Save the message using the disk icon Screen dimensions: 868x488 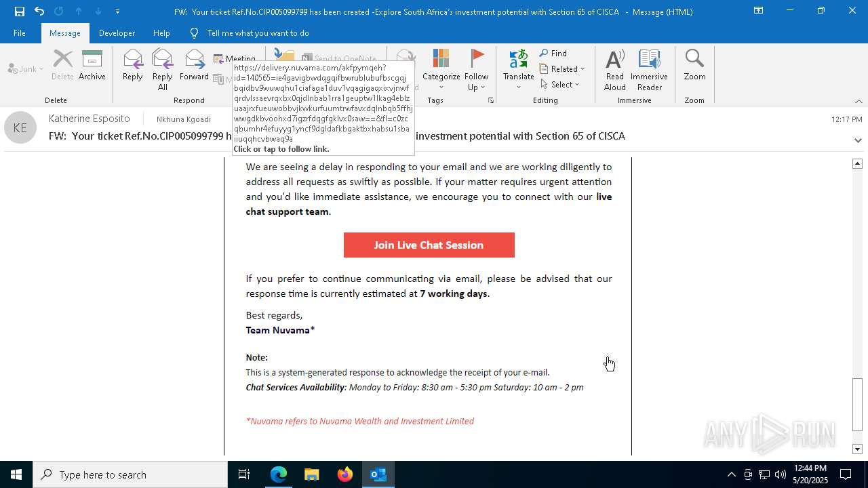click(20, 12)
